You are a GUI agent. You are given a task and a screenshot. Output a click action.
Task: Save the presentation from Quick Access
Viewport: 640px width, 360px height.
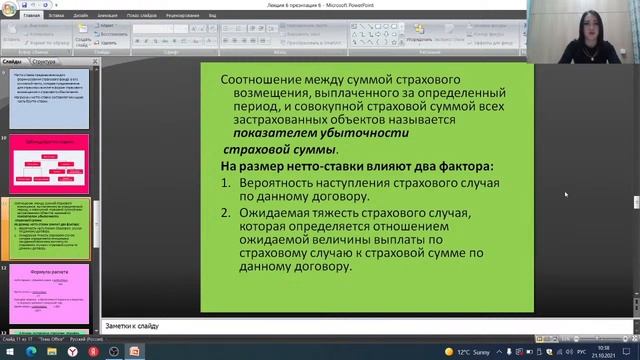click(x=24, y=5)
